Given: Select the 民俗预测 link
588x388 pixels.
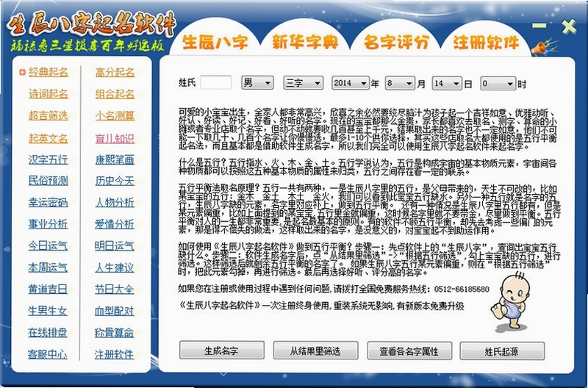Looking at the screenshot, I should pos(48,181).
